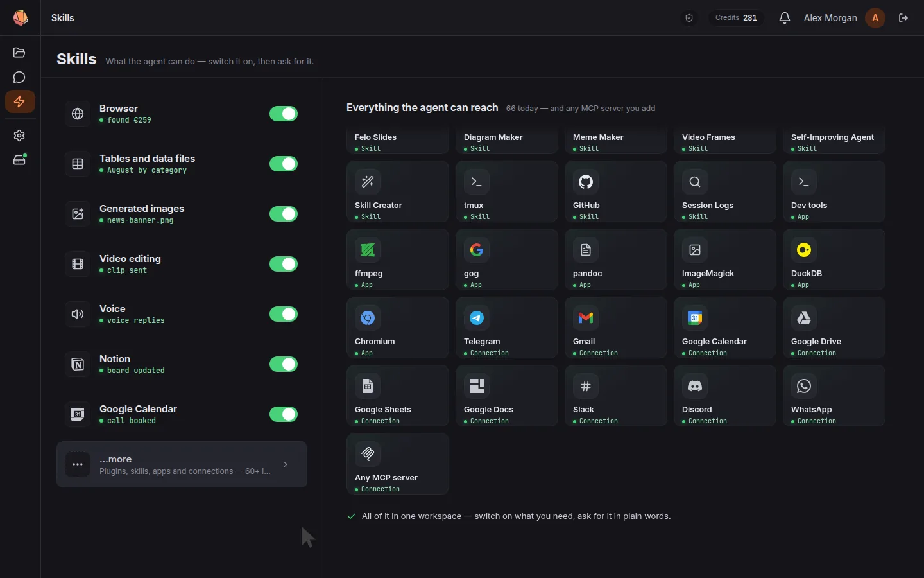924x578 pixels.
Task: Click the Slack hash icon
Action: [586, 386]
